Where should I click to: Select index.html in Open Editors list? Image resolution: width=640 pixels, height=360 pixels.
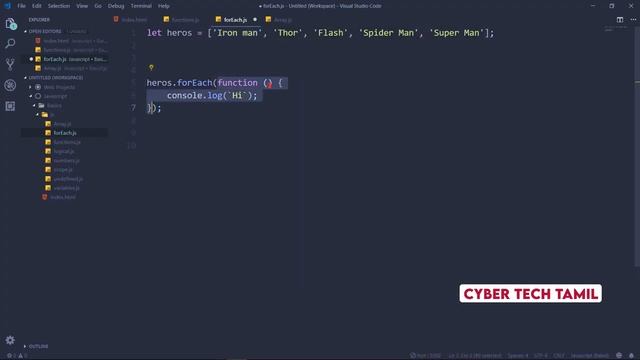(65, 41)
